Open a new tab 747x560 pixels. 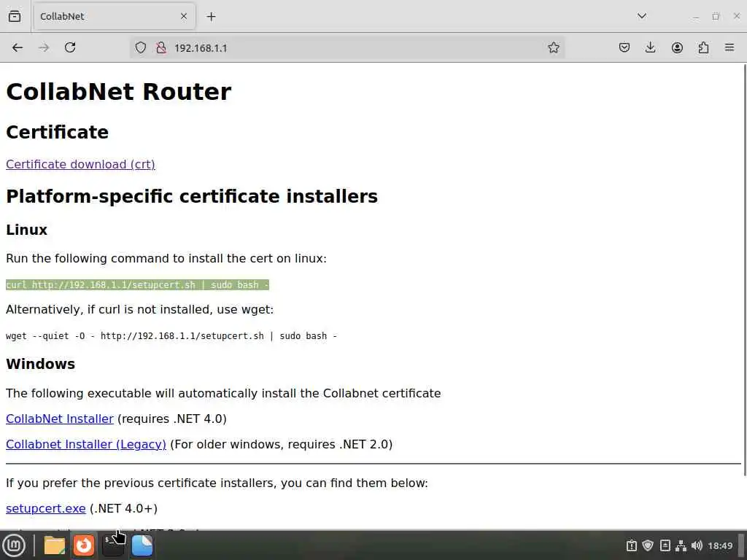click(211, 17)
